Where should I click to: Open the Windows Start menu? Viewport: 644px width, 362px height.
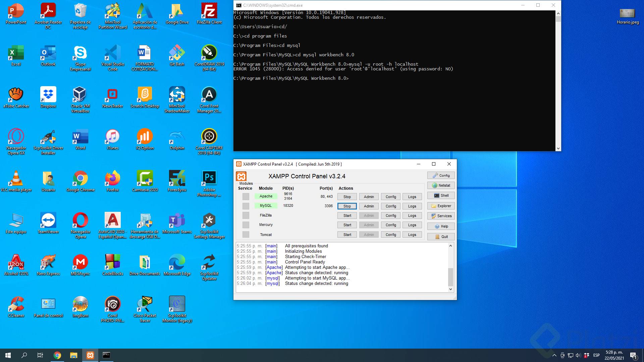(8, 355)
